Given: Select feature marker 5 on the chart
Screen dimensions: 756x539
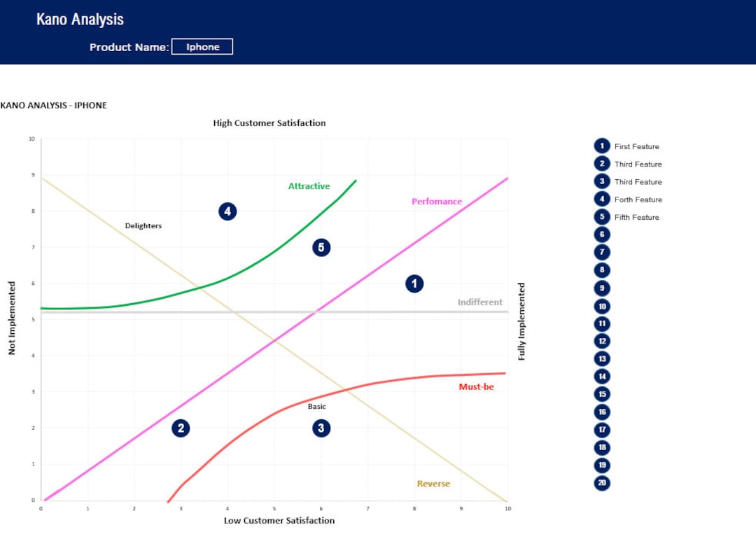Looking at the screenshot, I should click(321, 247).
